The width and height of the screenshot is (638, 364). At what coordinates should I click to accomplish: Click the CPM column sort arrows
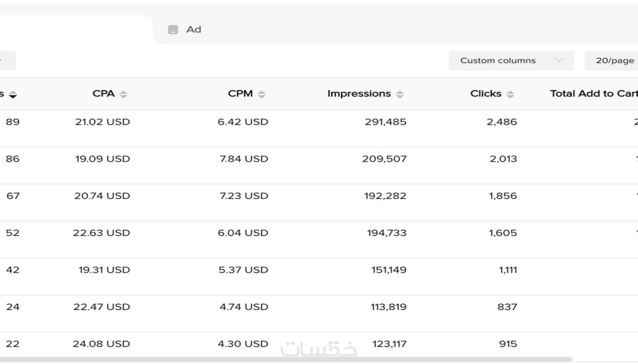coord(262,94)
